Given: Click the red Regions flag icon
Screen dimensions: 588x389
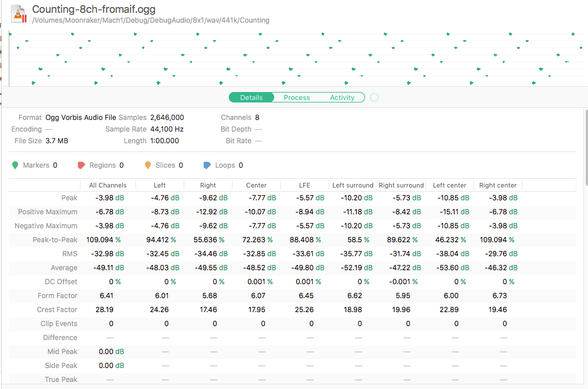Looking at the screenshot, I should tap(81, 165).
